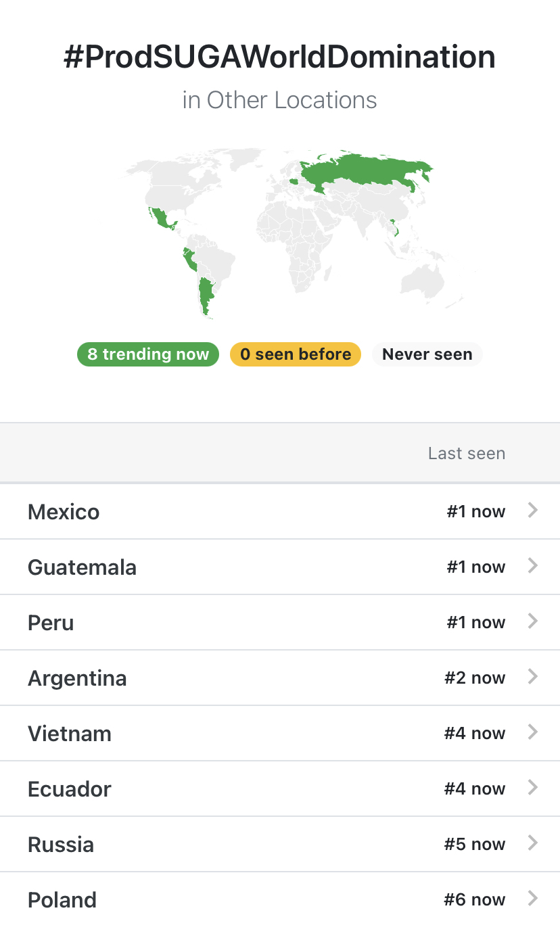Image resolution: width=560 pixels, height=944 pixels.
Task: Open the Guatemala row chevron arrow
Action: [x=533, y=567]
